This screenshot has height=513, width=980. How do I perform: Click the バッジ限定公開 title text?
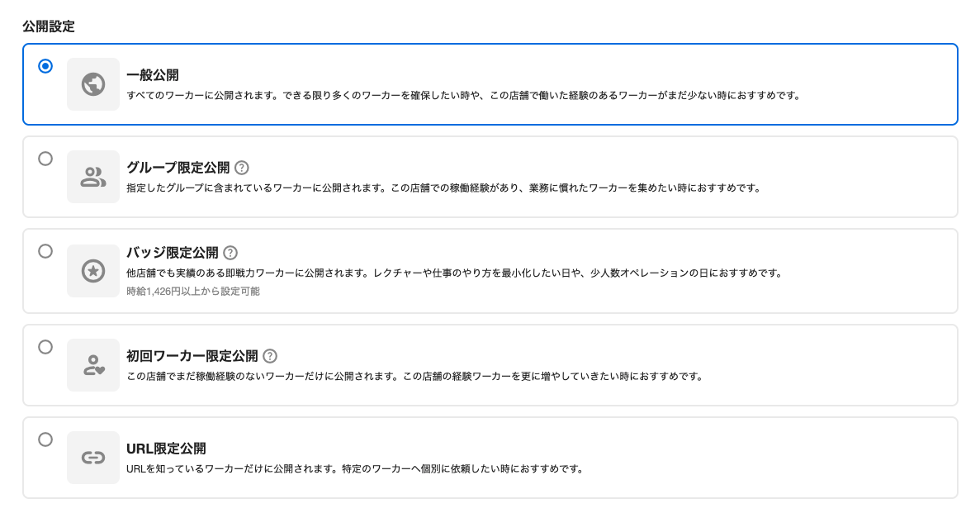pyautogui.click(x=173, y=253)
